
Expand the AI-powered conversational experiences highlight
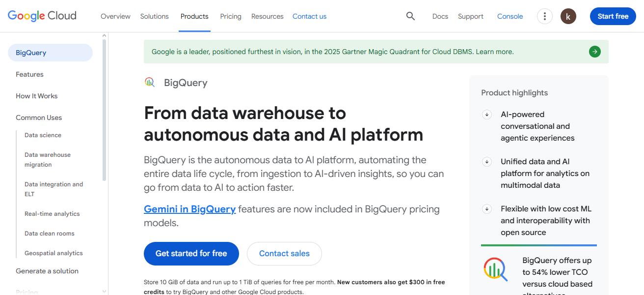click(x=486, y=114)
